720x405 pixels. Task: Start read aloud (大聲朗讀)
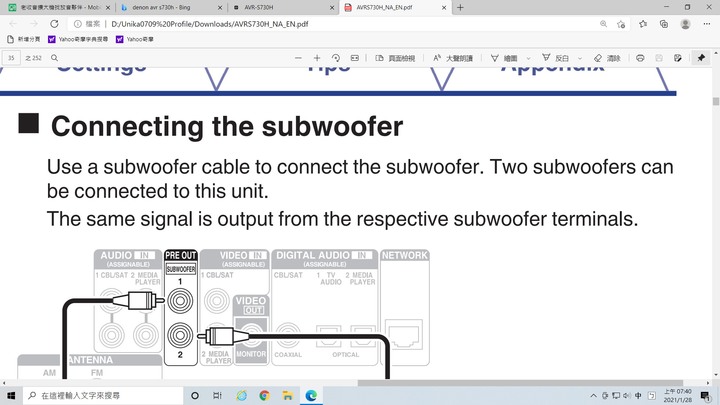pos(453,58)
